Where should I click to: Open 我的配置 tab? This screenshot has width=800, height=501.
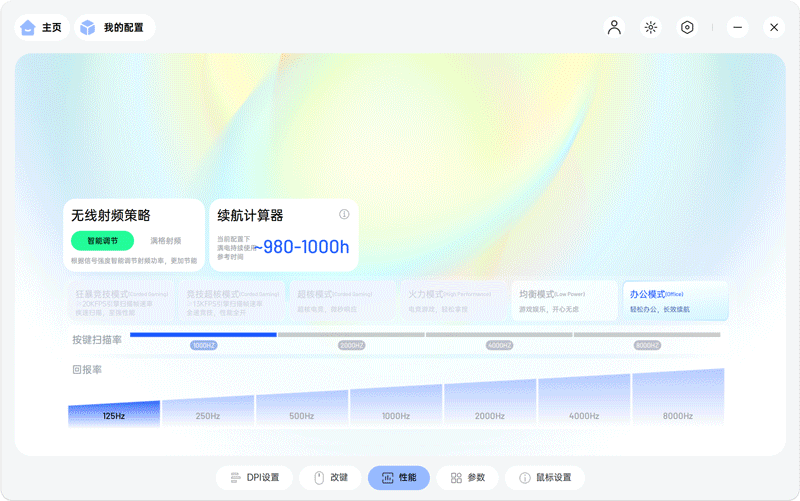pos(113,27)
